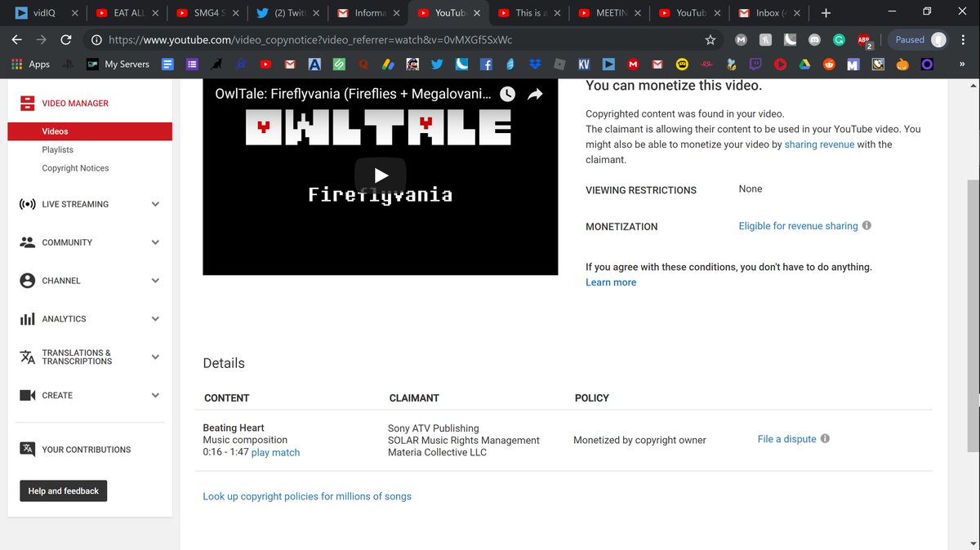980x550 pixels.
Task: Expand the Analytics section
Action: tap(155, 319)
